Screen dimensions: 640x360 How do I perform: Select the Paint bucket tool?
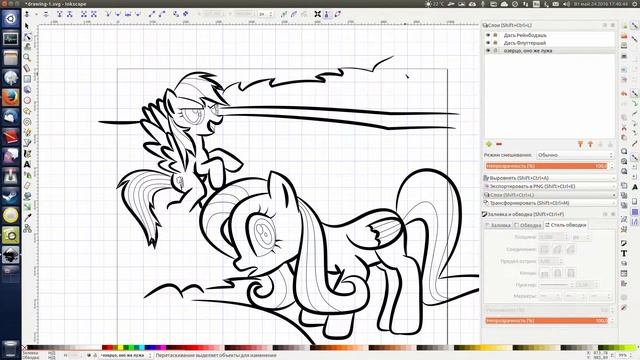pos(27,196)
